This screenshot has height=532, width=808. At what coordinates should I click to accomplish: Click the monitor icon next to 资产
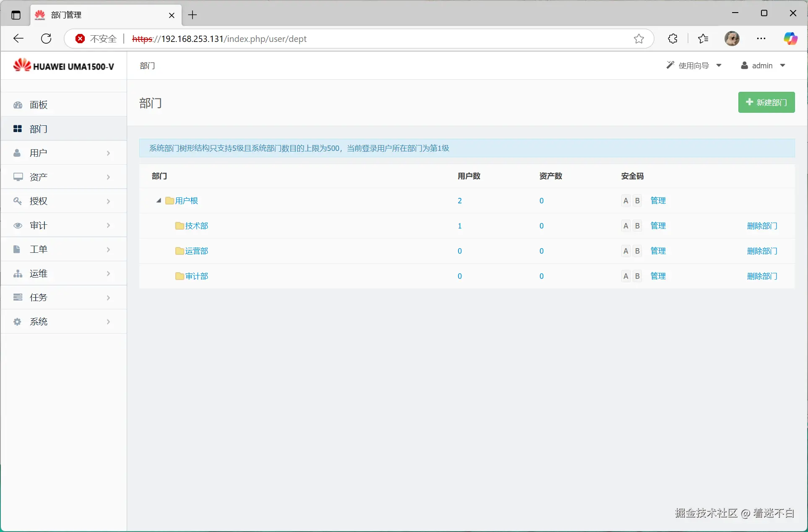18,177
